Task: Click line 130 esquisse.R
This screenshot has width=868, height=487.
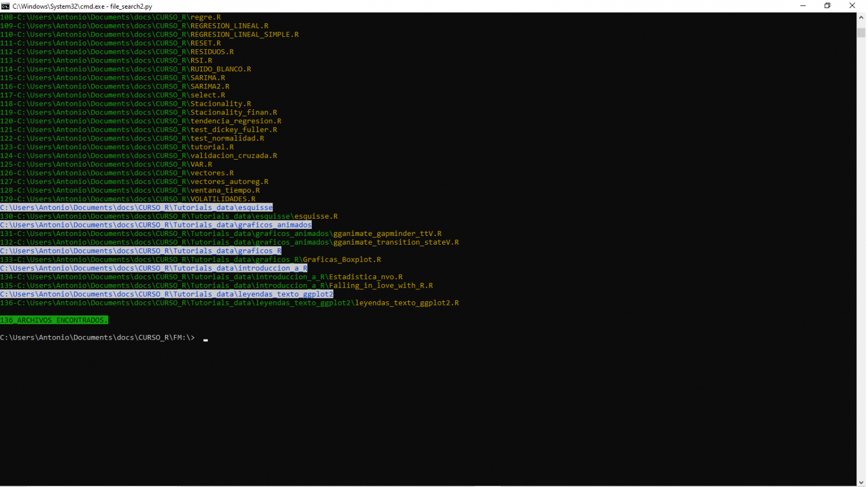Action: pos(169,217)
